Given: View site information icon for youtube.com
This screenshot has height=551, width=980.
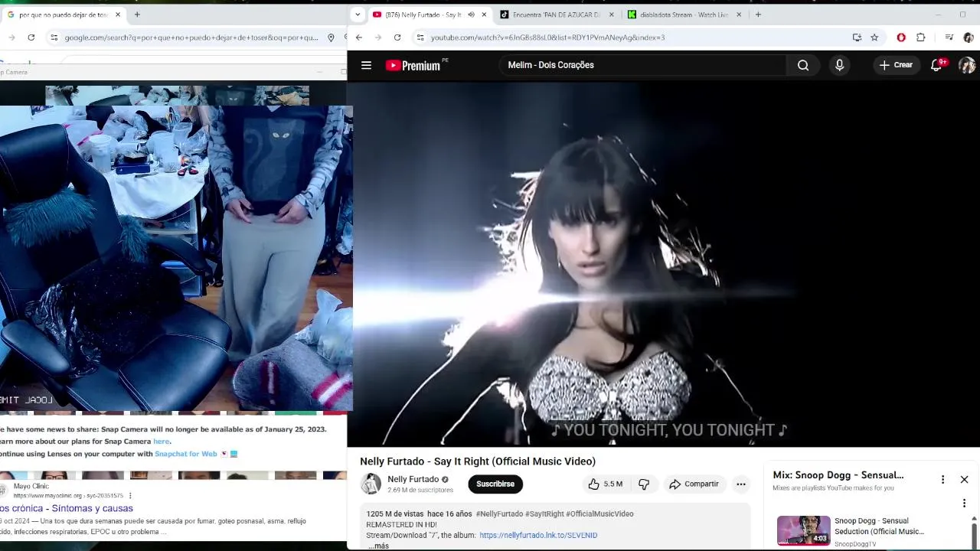Looking at the screenshot, I should click(420, 37).
